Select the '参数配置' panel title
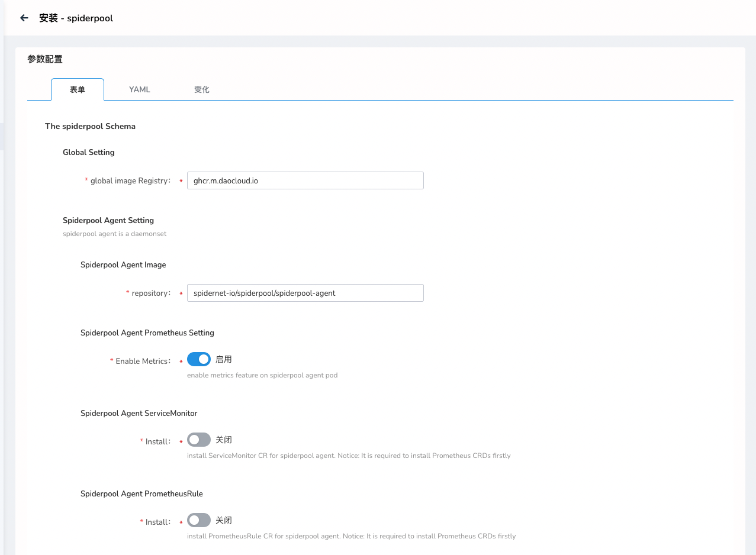Screen dimensions: 756x555 pyautogui.click(x=45, y=59)
